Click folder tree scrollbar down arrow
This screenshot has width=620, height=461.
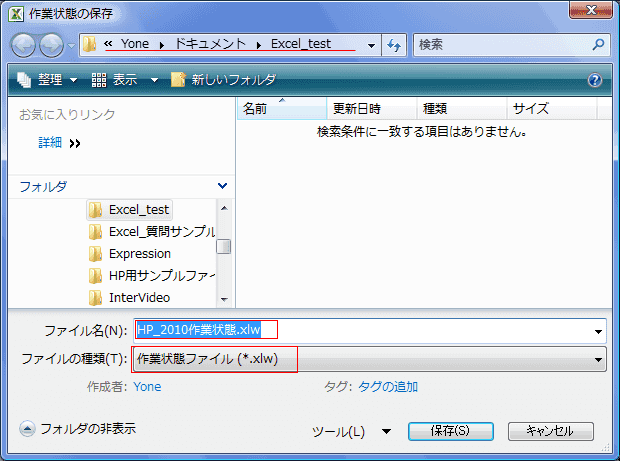[x=224, y=299]
